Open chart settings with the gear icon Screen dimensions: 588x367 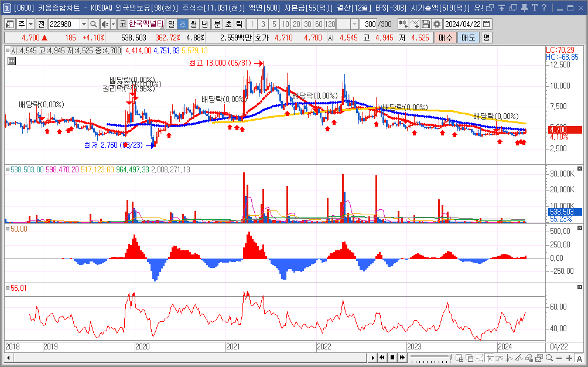[437, 25]
